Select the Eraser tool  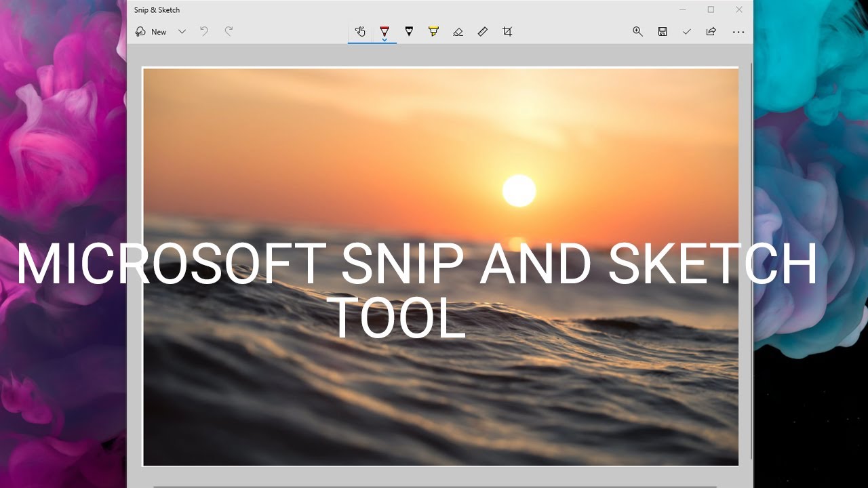(x=458, y=31)
